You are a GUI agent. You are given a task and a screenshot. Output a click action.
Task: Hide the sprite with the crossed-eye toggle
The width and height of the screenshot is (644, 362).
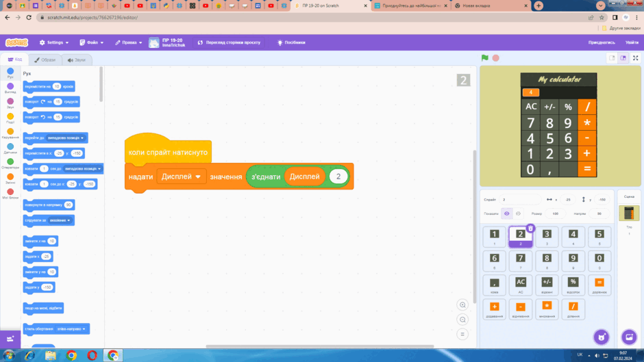click(x=519, y=214)
